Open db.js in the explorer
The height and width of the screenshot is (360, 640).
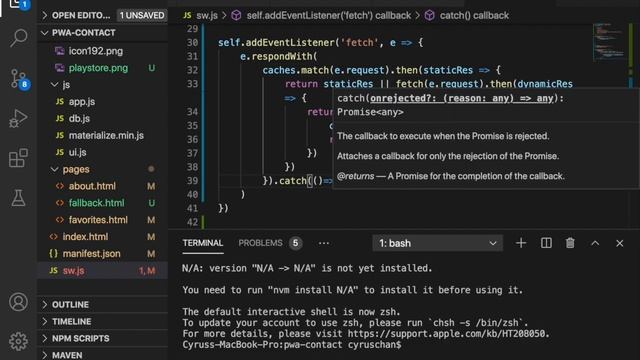pos(79,118)
